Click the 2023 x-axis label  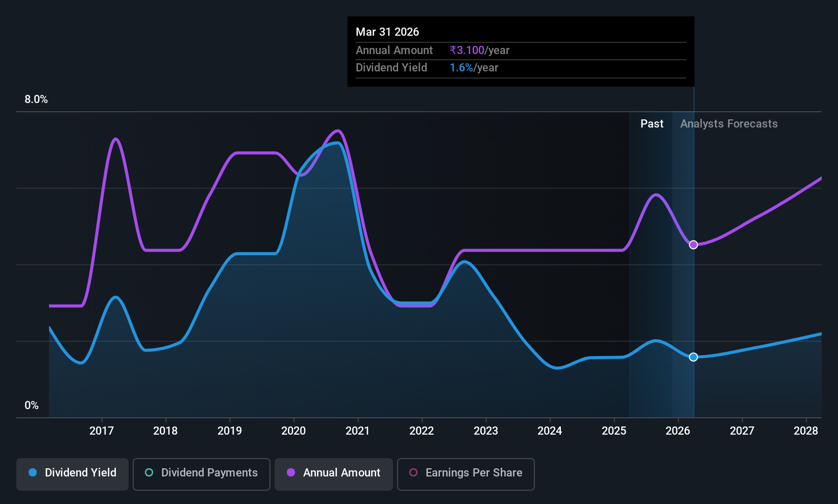pyautogui.click(x=486, y=431)
